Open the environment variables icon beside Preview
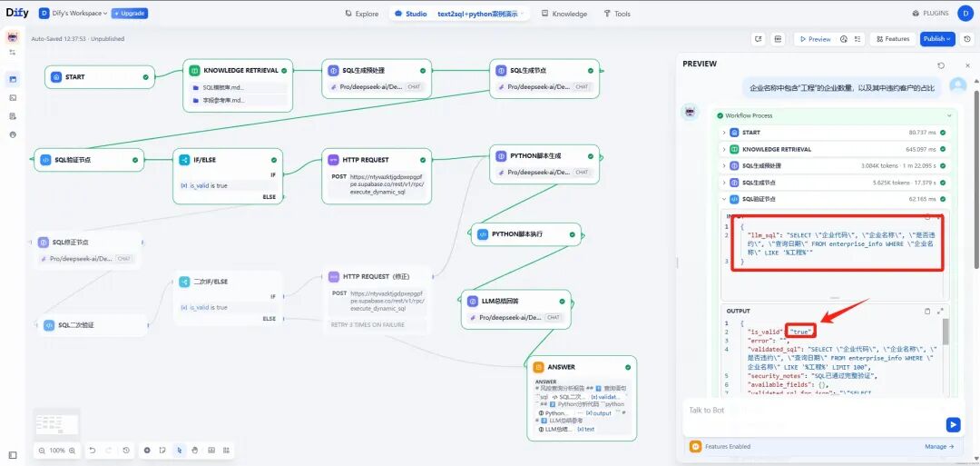This screenshot has width=980, height=466. 778,39
